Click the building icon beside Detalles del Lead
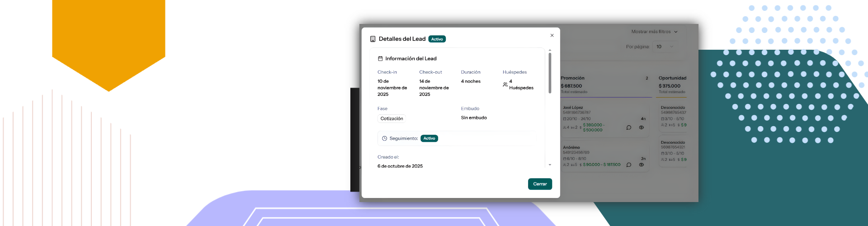This screenshot has width=868, height=226. tap(373, 39)
